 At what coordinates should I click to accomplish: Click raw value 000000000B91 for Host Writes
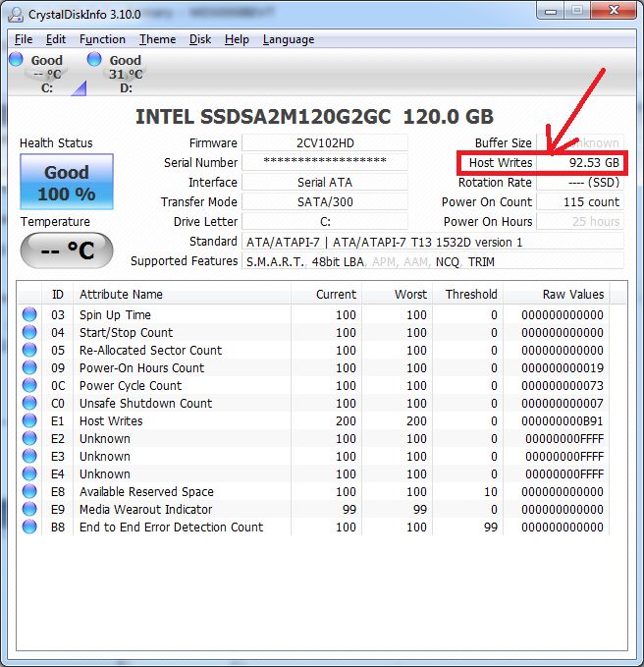pos(563,421)
